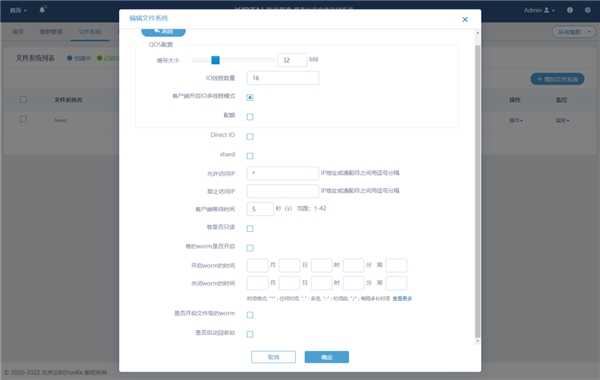Viewport: 600px width, 380px height.
Task: Enable the Direct IO checkbox
Action: tap(250, 137)
